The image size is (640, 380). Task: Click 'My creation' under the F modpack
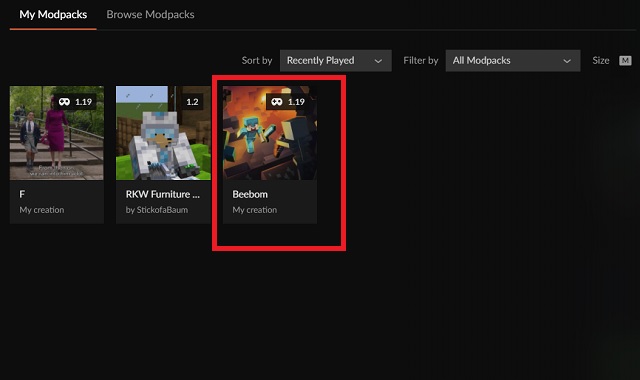point(42,210)
